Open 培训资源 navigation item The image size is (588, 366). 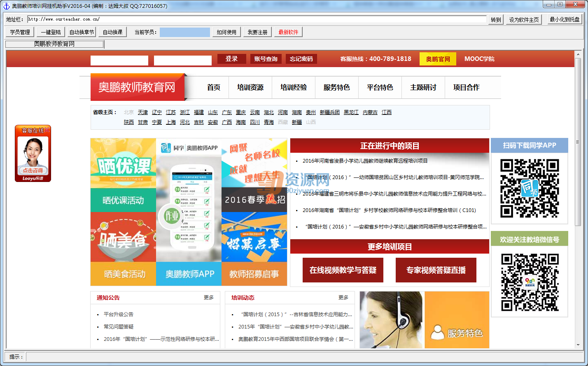pyautogui.click(x=250, y=87)
